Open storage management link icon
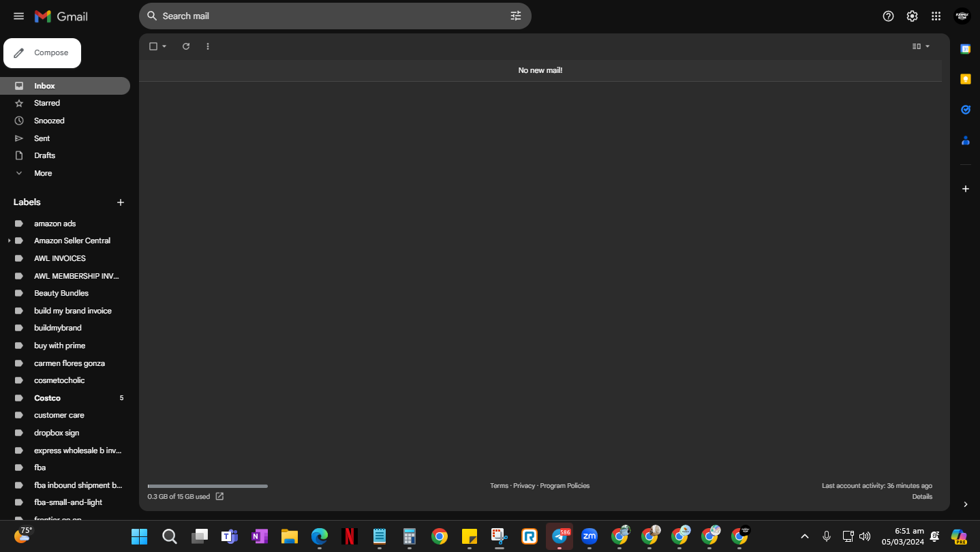The width and height of the screenshot is (980, 552). click(x=219, y=497)
